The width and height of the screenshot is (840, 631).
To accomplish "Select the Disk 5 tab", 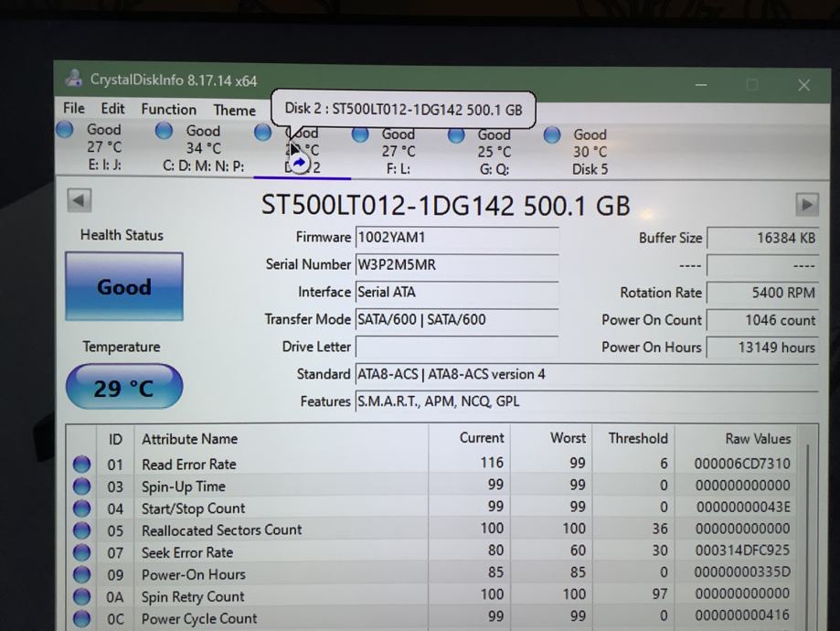I will [590, 152].
